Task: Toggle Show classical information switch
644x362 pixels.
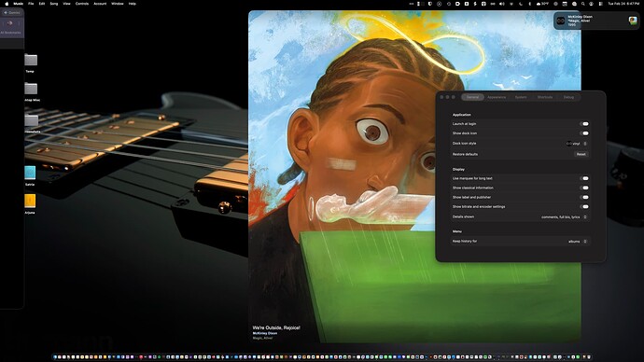Action: [x=585, y=188]
